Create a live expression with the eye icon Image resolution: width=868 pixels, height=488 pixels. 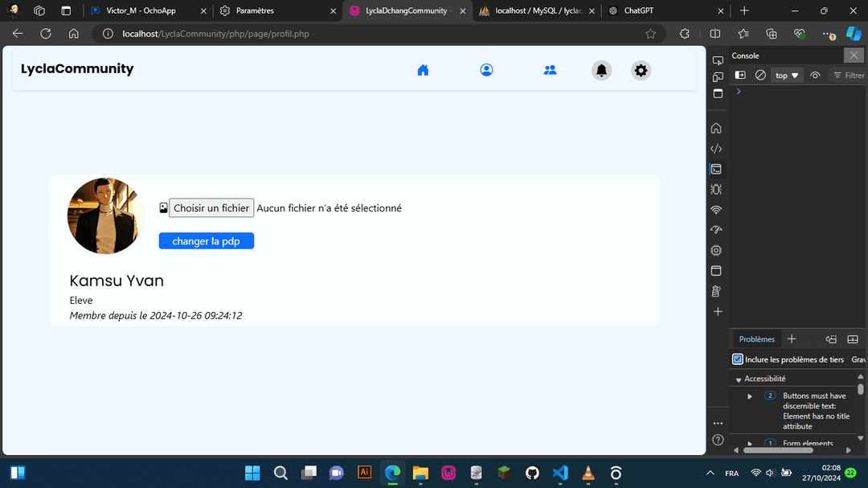815,76
